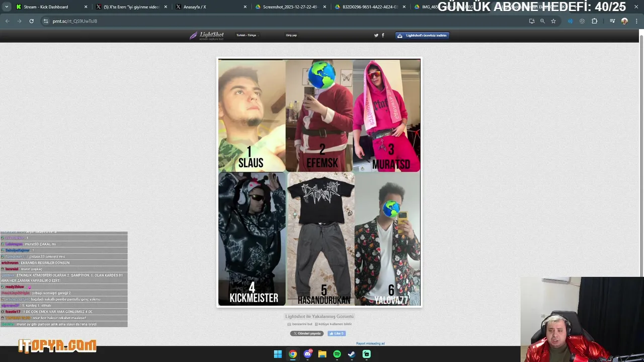Open the Chrome extensions puzzle icon

pyautogui.click(x=594, y=21)
